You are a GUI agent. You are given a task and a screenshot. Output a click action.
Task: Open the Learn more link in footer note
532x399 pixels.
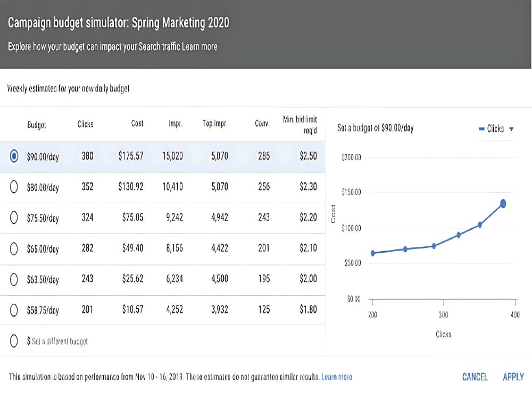[337, 377]
